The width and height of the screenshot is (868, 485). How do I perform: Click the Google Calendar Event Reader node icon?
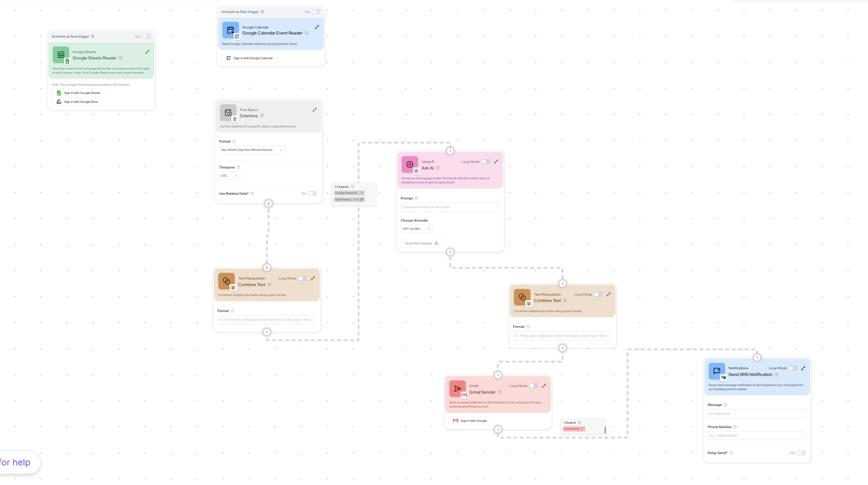point(231,30)
